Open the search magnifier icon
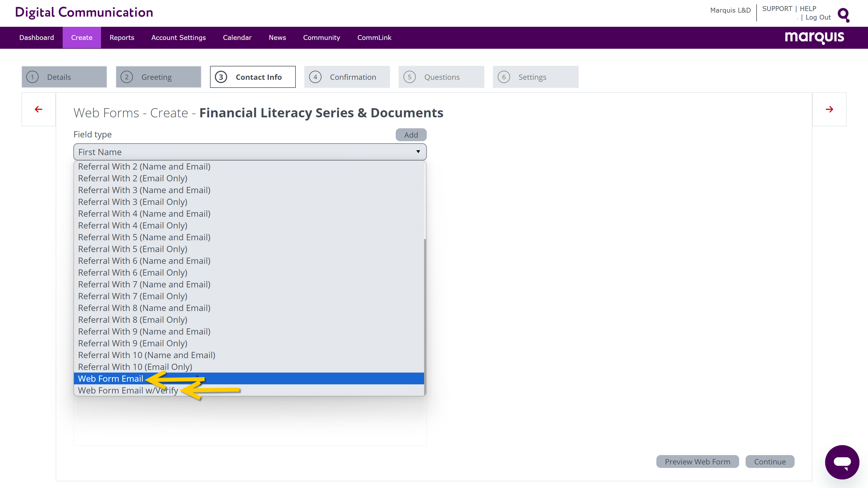This screenshot has height=488, width=868. coord(843,15)
